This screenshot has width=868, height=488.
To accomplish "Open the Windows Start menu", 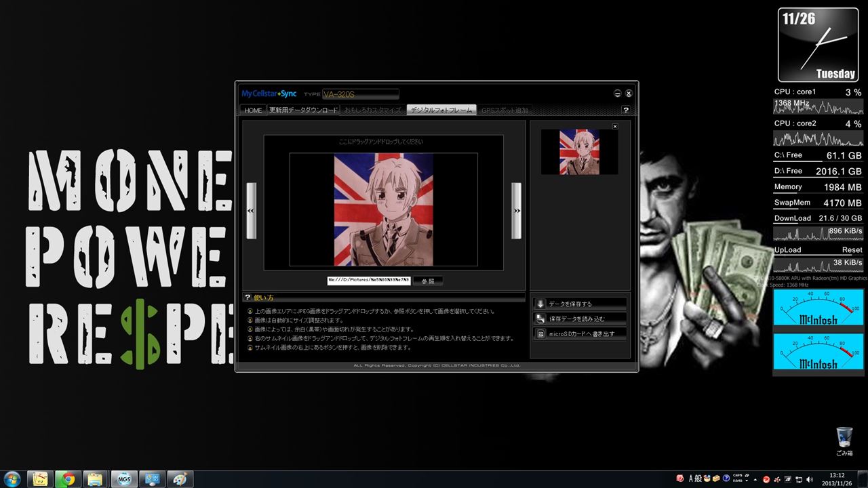I will point(12,479).
